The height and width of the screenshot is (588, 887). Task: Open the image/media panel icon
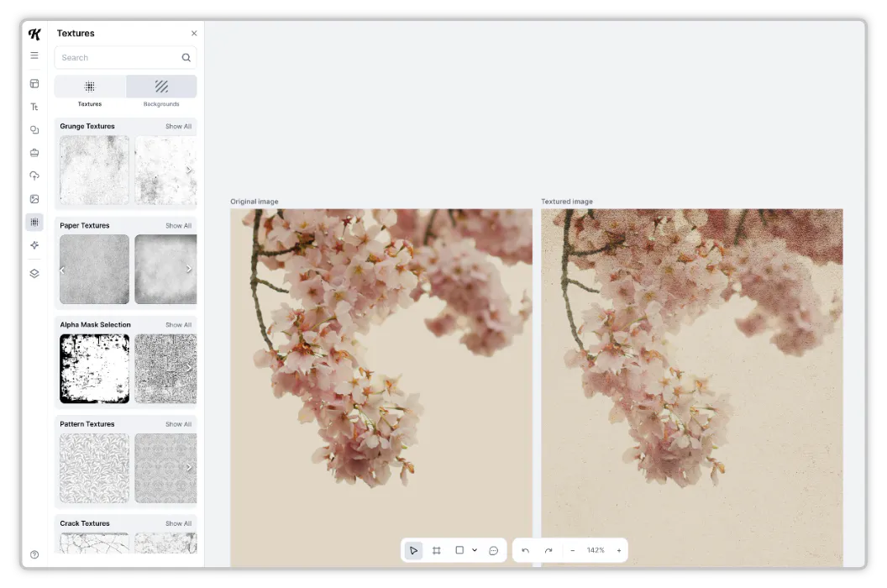34,199
